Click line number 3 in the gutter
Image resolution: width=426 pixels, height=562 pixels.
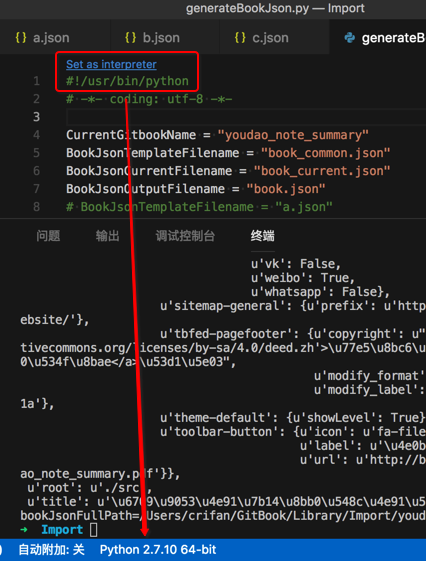37,117
